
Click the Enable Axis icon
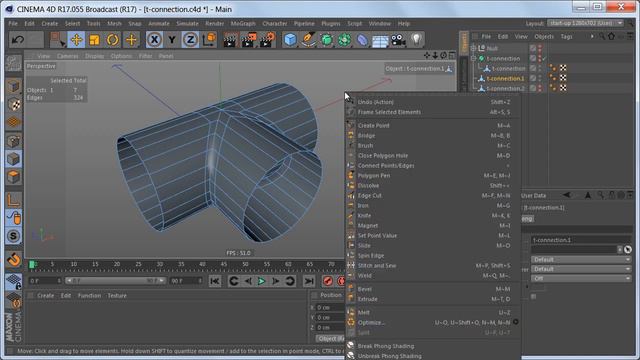pyautogui.click(x=13, y=200)
